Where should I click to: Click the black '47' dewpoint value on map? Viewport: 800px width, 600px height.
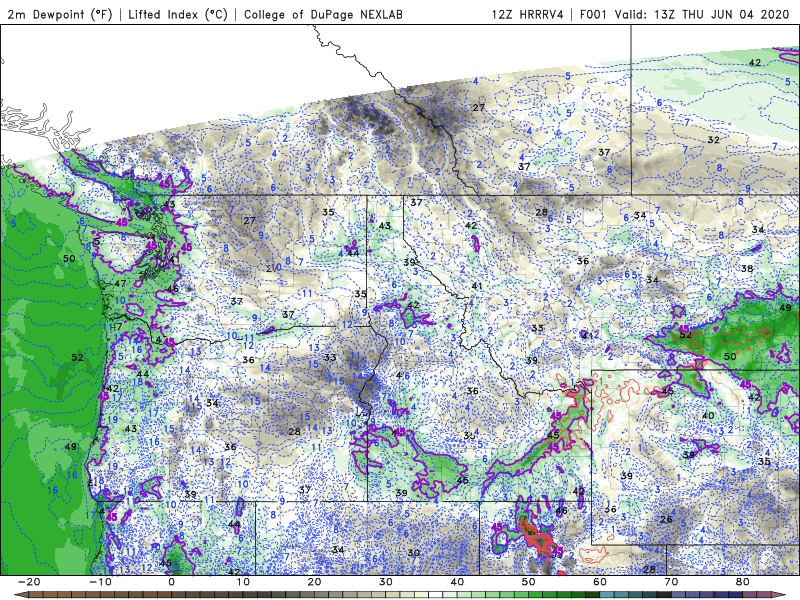pyautogui.click(x=120, y=284)
